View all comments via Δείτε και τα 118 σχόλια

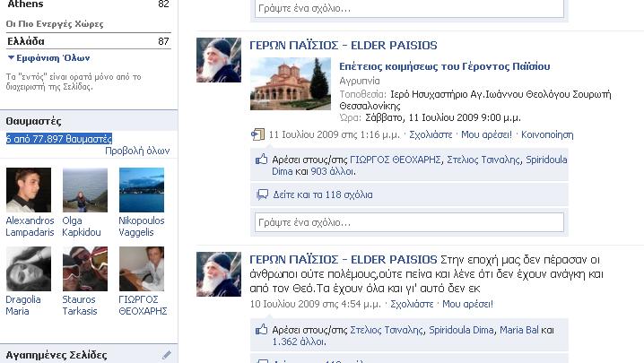(x=323, y=194)
